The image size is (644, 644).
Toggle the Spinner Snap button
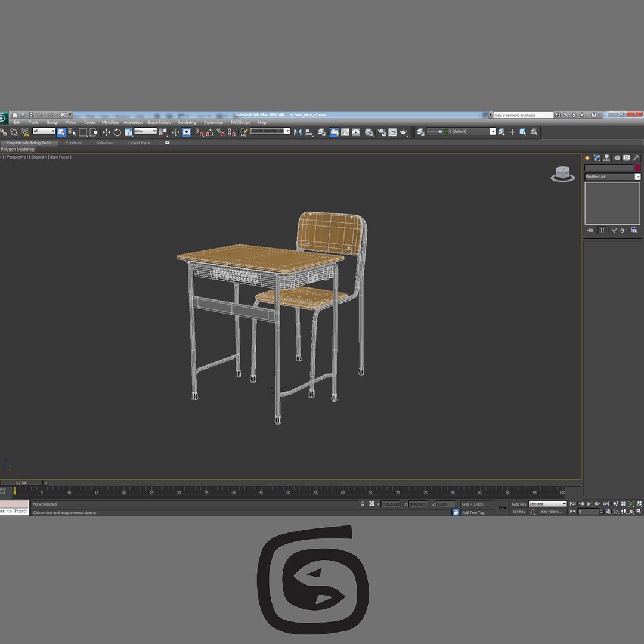[231, 132]
